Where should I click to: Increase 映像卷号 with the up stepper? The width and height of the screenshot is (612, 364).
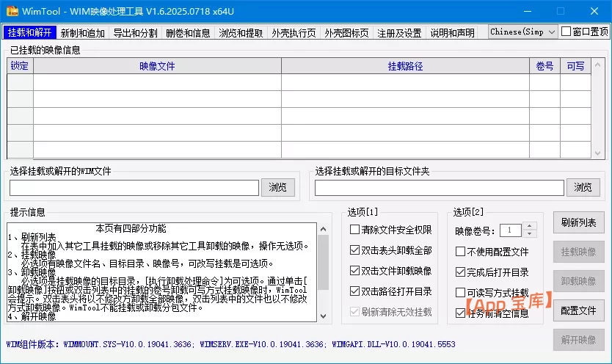point(530,226)
